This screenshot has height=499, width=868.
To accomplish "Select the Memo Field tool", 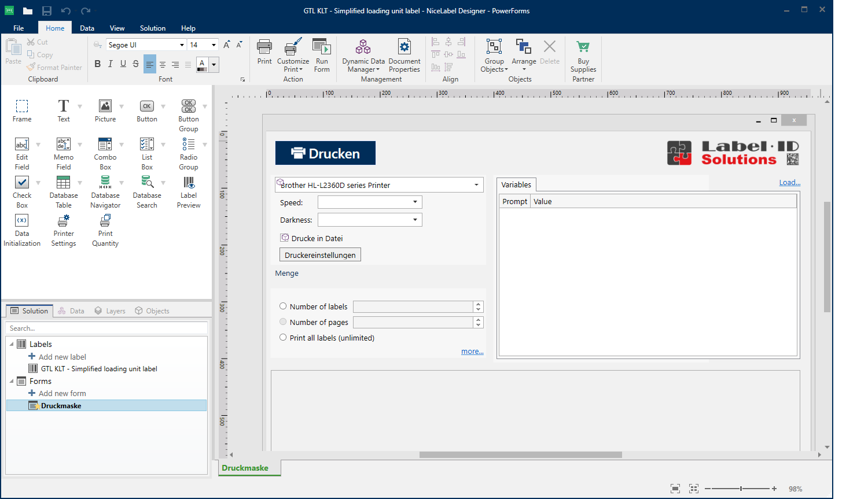I will (64, 154).
